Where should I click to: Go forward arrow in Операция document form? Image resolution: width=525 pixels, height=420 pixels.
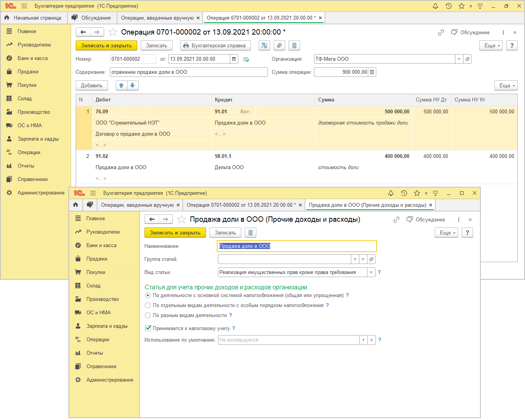[97, 32]
